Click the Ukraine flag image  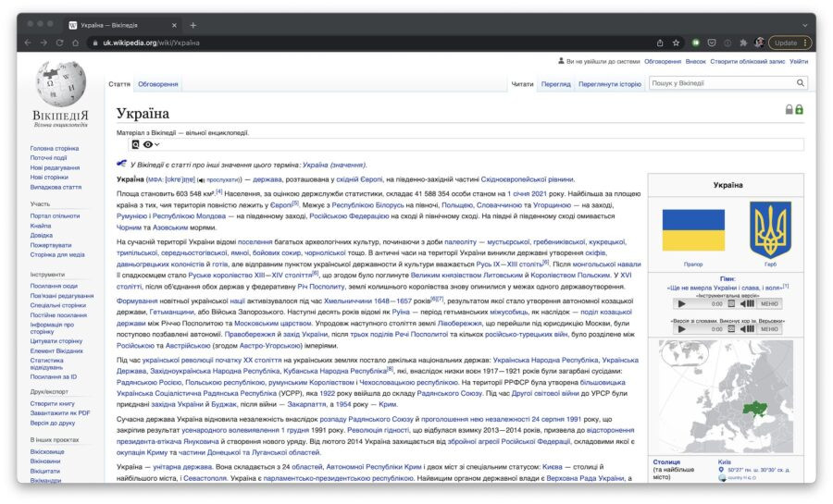tap(693, 229)
